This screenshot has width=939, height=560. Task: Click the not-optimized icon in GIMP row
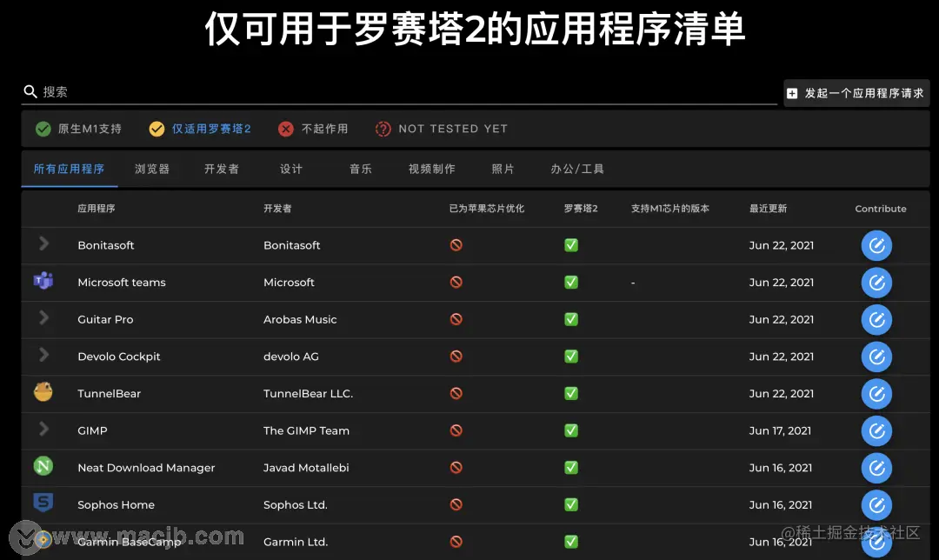456,430
